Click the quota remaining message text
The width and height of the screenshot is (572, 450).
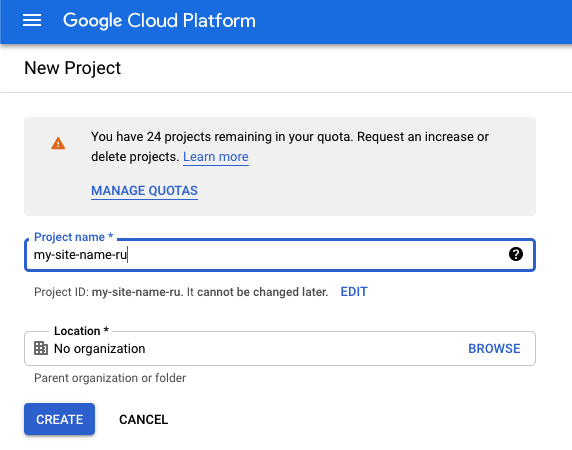pos(290,147)
